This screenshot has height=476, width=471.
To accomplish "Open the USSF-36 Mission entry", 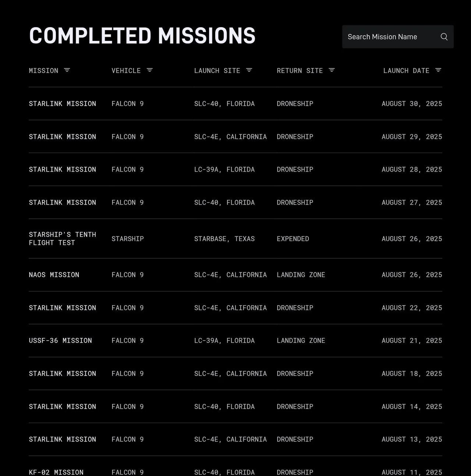I will (x=60, y=341).
